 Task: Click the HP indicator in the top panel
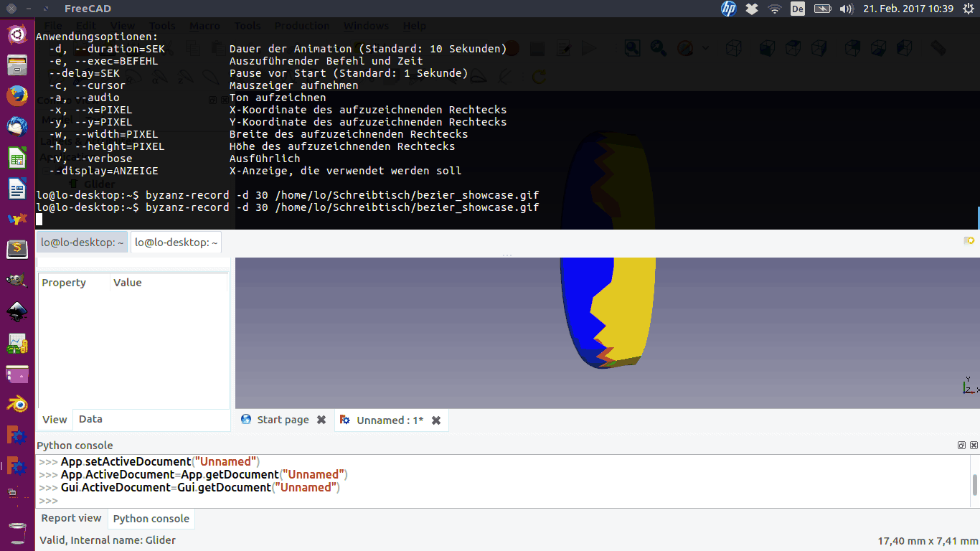click(x=729, y=9)
